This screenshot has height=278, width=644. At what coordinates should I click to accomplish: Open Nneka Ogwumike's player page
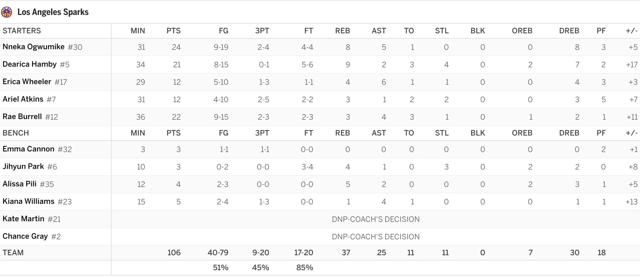pos(34,47)
